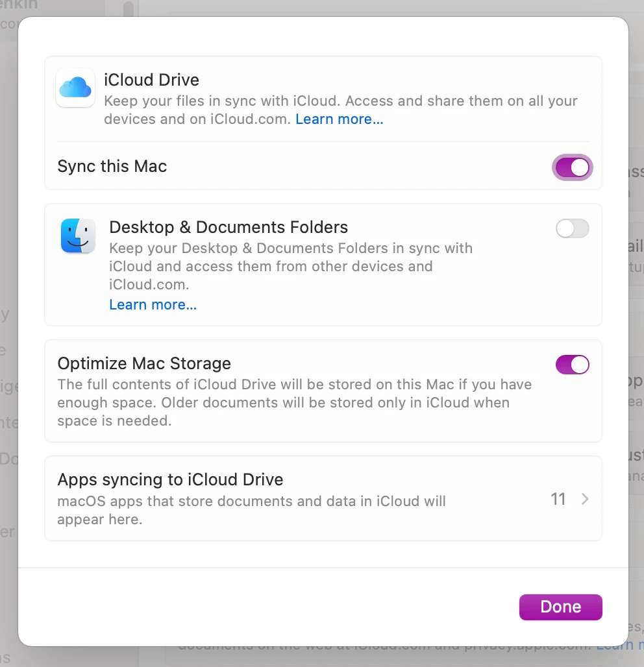Enable Desktop & Documents Folders toggle
This screenshot has width=644, height=667.
[x=572, y=228]
